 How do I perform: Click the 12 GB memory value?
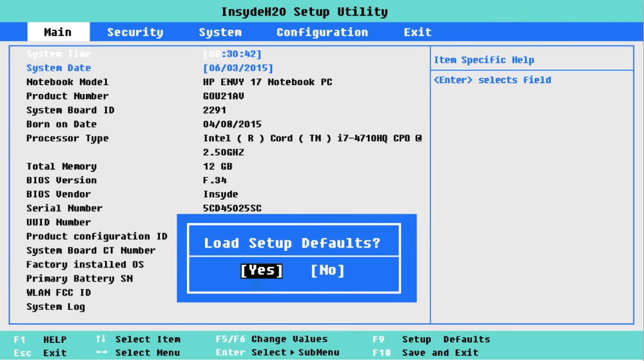pyautogui.click(x=217, y=166)
